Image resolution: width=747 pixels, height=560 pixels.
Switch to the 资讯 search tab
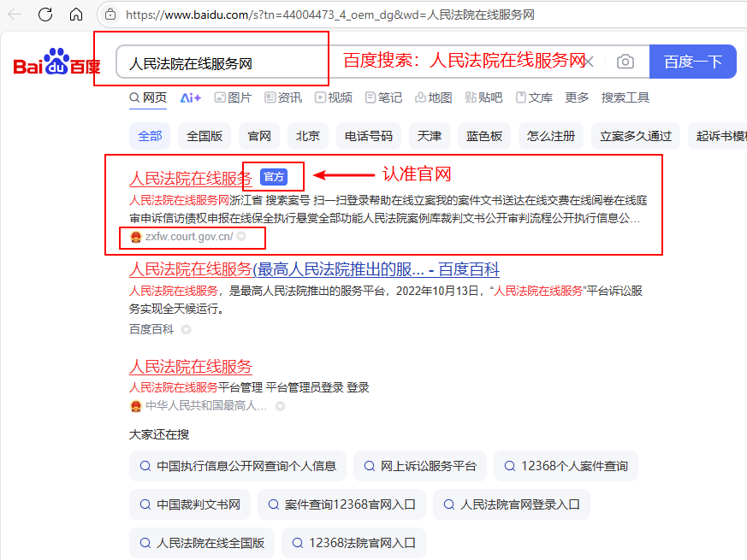(283, 97)
